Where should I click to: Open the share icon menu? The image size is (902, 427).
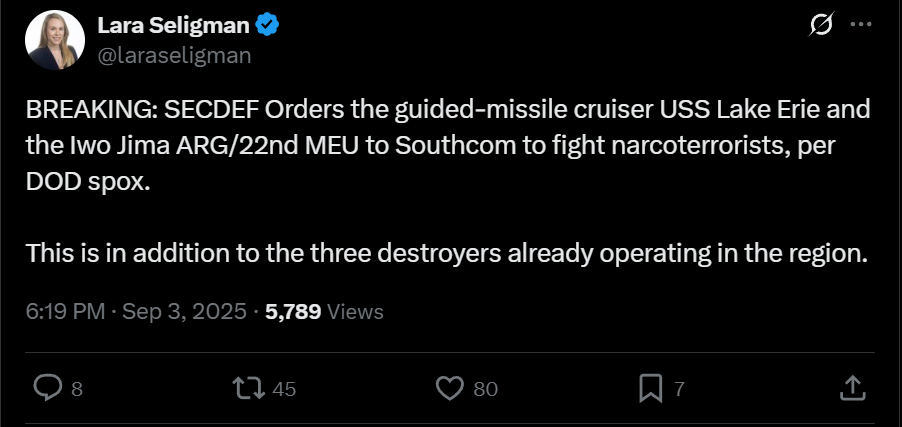(852, 388)
